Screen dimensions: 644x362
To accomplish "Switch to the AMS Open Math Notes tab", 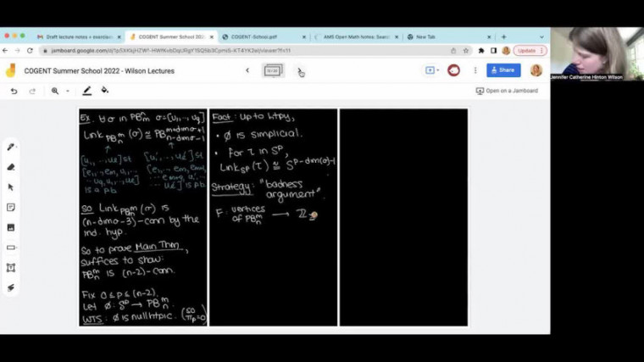I will [356, 37].
